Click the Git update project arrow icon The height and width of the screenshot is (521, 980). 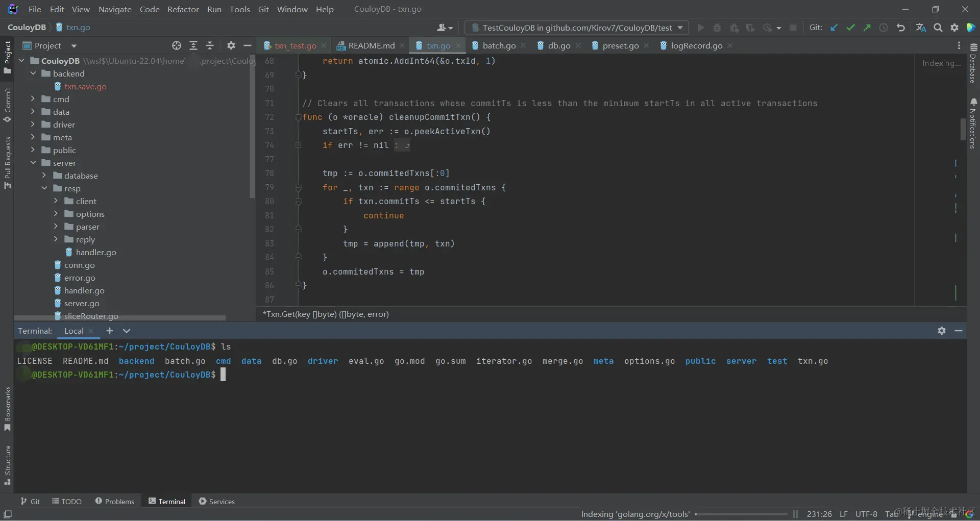[834, 28]
